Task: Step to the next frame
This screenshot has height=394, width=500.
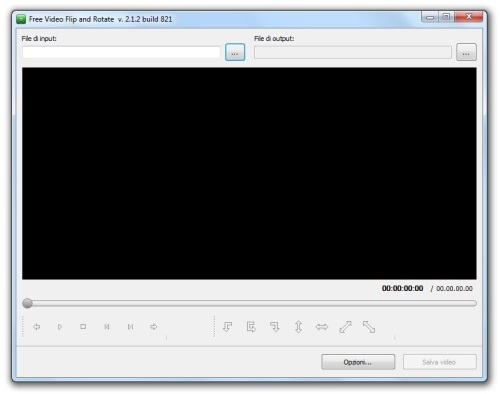Action: (130, 327)
